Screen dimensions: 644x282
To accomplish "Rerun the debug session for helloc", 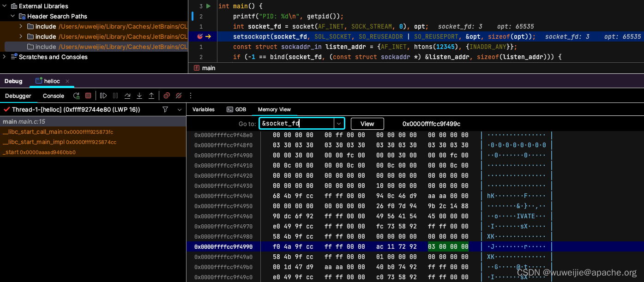I will (76, 96).
